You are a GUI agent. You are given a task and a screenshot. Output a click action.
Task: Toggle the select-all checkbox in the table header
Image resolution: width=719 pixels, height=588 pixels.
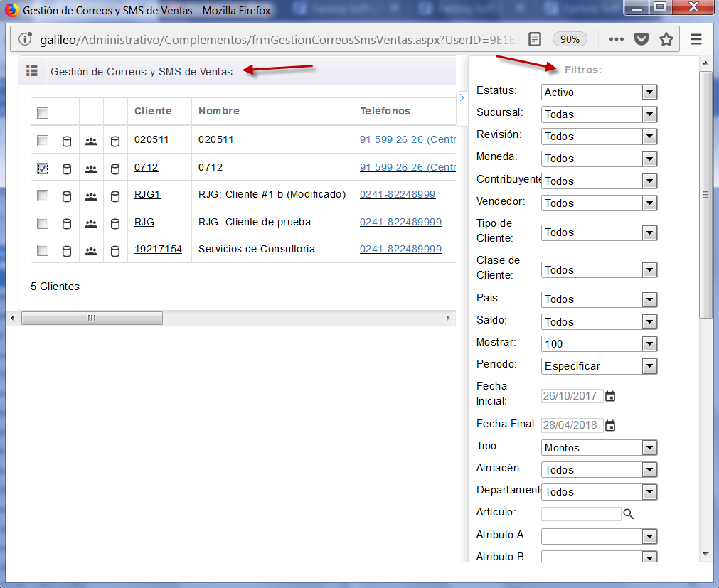pos(43,112)
